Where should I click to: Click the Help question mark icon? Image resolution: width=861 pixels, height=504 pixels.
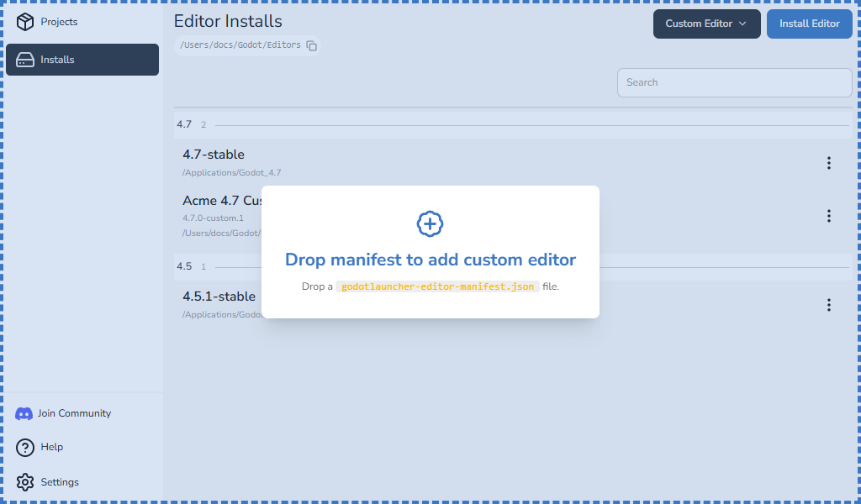click(x=24, y=448)
